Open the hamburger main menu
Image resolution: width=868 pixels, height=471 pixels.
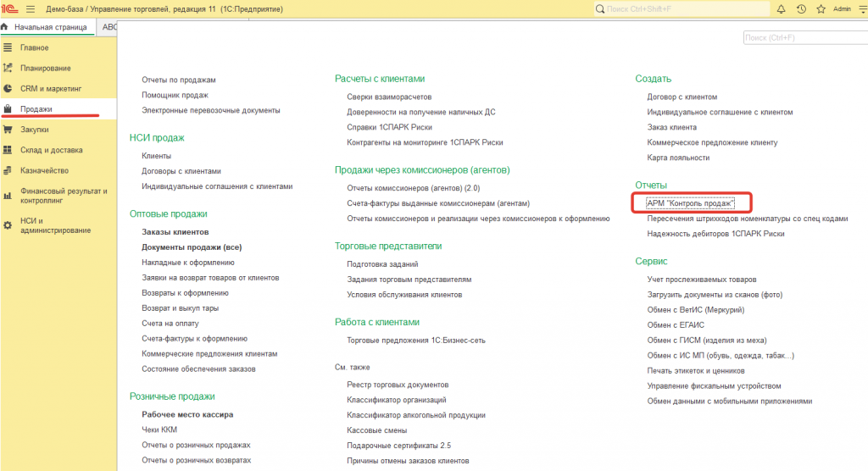click(31, 8)
